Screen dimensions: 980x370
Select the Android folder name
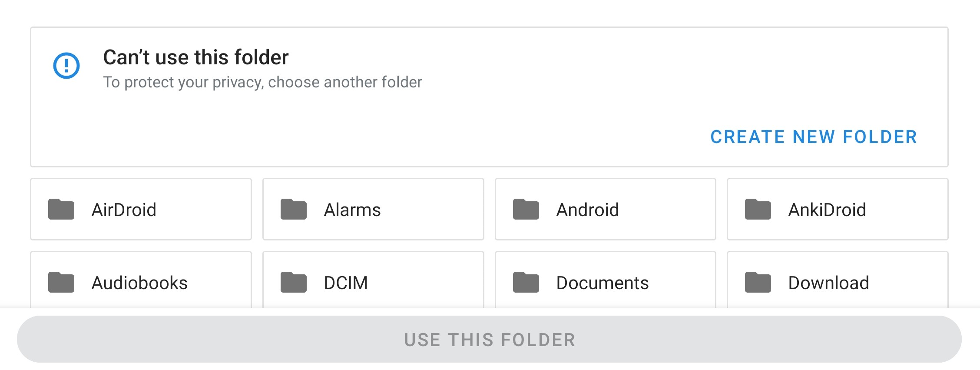587,210
